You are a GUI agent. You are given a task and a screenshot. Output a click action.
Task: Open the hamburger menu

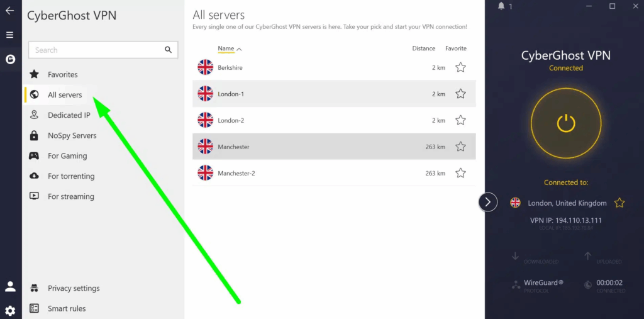9,35
